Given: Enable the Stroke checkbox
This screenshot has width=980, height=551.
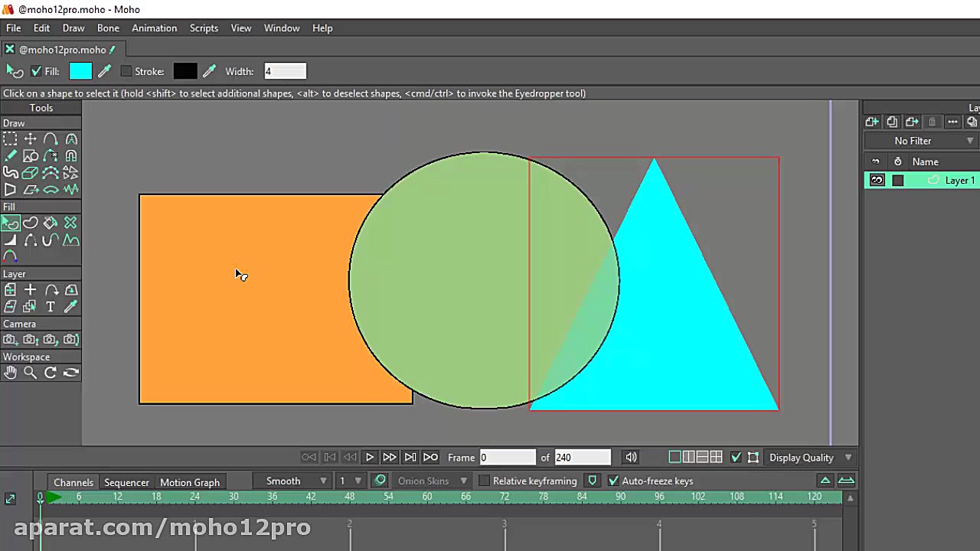Looking at the screenshot, I should click(126, 71).
